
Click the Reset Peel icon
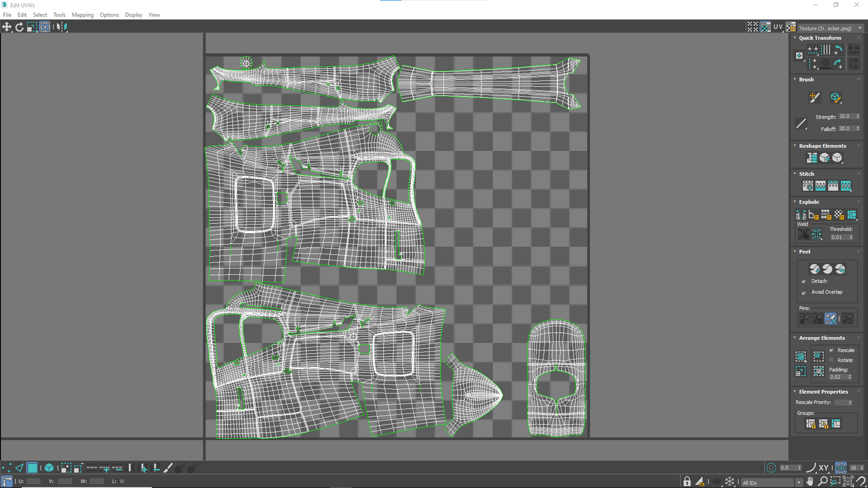[840, 269]
